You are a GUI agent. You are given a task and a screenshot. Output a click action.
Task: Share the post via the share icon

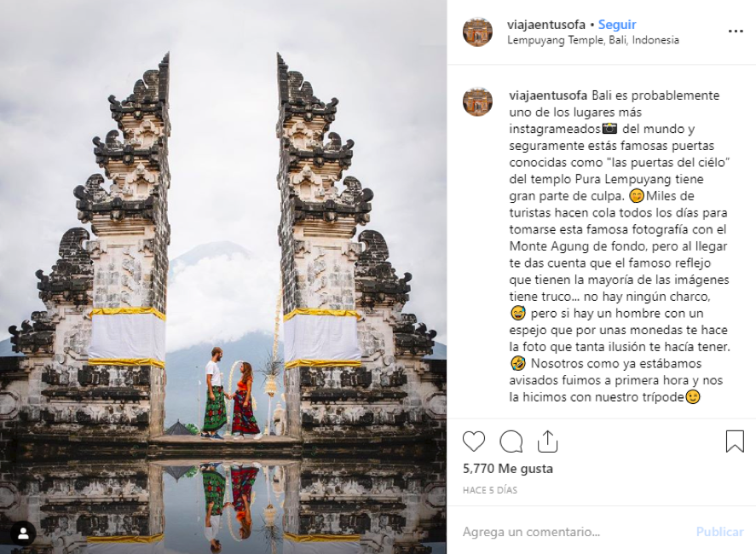click(x=547, y=441)
